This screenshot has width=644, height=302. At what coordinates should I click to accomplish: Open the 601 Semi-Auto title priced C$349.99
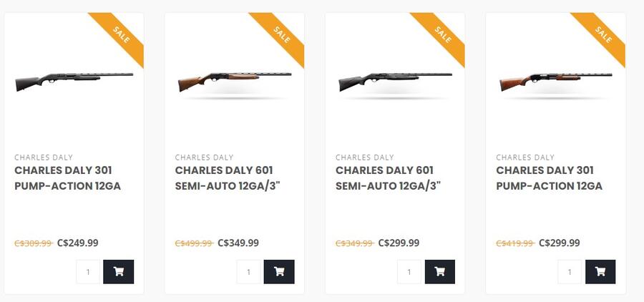(228, 178)
